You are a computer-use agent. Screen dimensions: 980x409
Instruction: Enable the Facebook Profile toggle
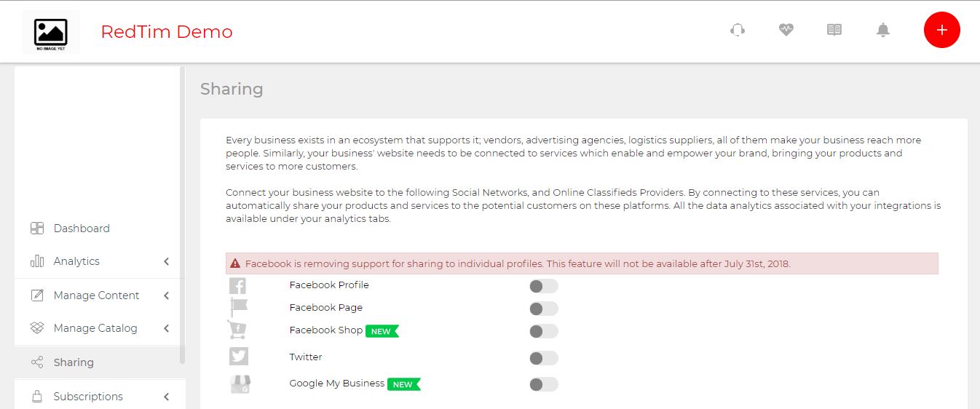click(x=544, y=286)
